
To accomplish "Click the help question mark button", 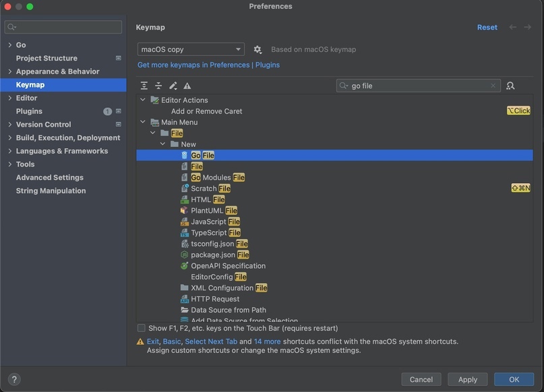I will (14, 379).
